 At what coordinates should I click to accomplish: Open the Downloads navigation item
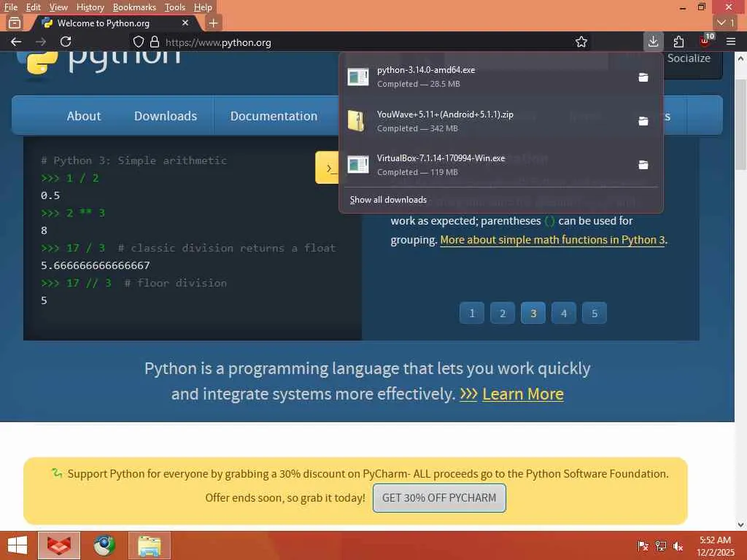166,116
